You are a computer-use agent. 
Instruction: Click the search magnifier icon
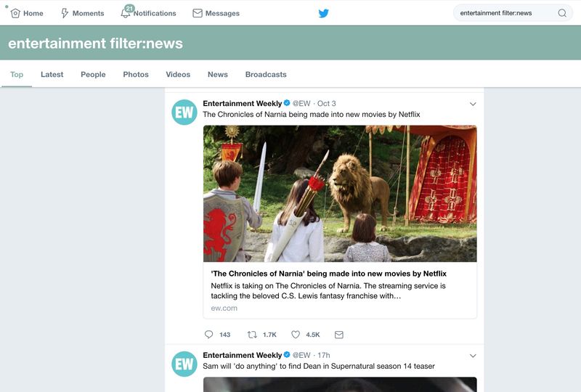[x=562, y=13]
